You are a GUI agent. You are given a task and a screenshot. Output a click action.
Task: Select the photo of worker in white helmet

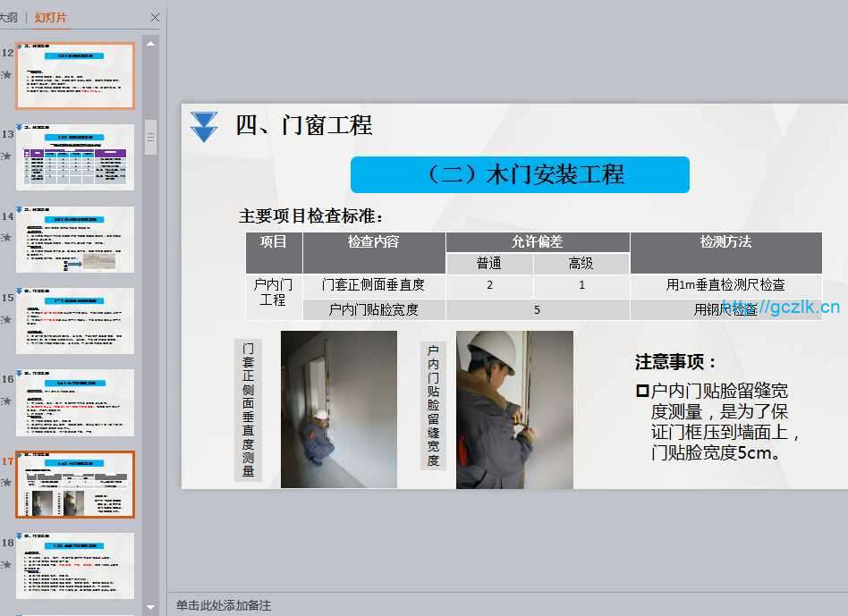pyautogui.click(x=514, y=409)
